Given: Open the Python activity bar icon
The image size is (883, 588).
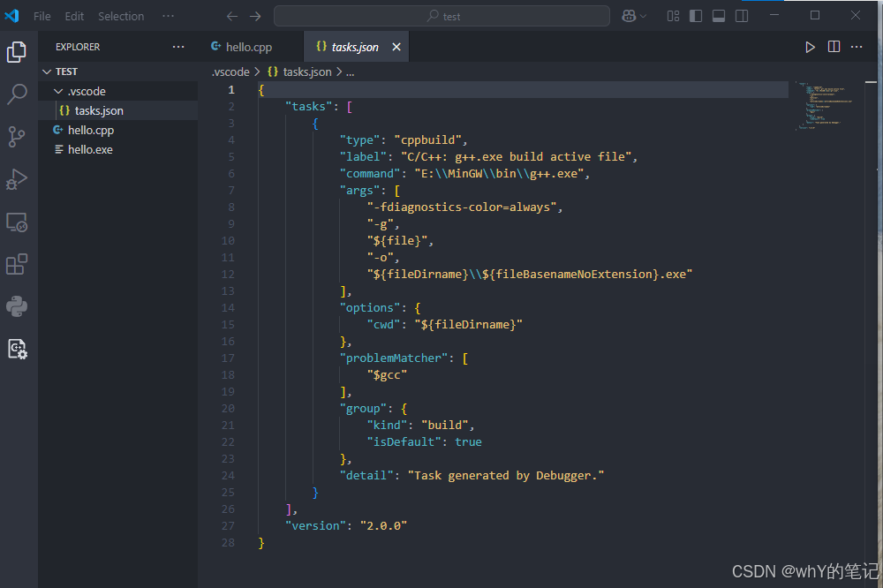Looking at the screenshot, I should point(16,306).
